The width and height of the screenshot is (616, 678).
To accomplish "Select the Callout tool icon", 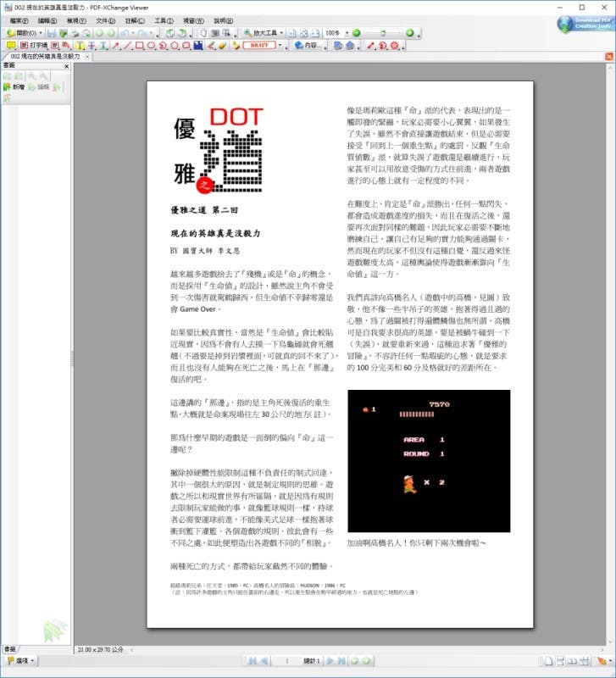I will 66,45.
